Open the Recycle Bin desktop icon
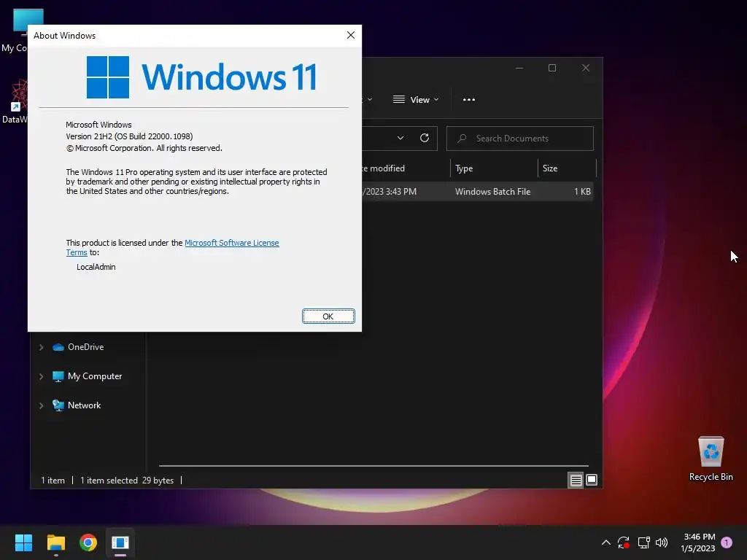The height and width of the screenshot is (560, 747). [x=711, y=459]
